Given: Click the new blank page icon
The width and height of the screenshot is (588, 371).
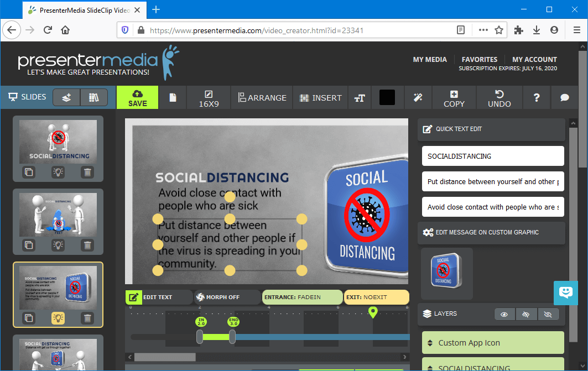Looking at the screenshot, I should [x=173, y=98].
